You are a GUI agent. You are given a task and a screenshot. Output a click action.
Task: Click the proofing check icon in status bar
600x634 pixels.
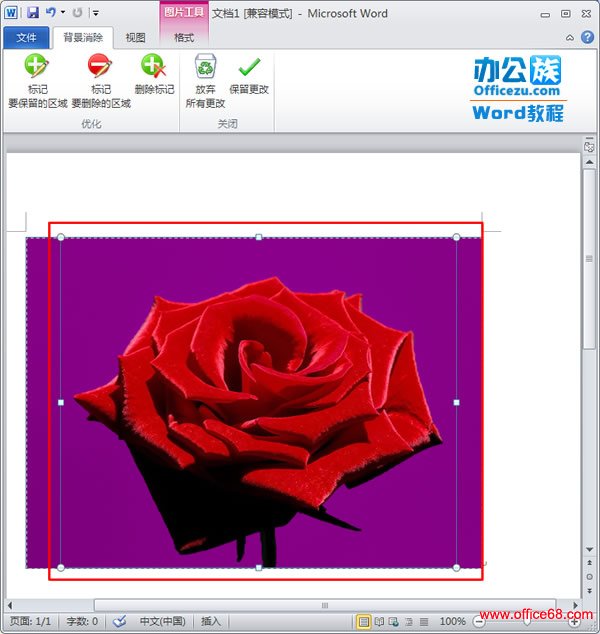[x=119, y=621]
